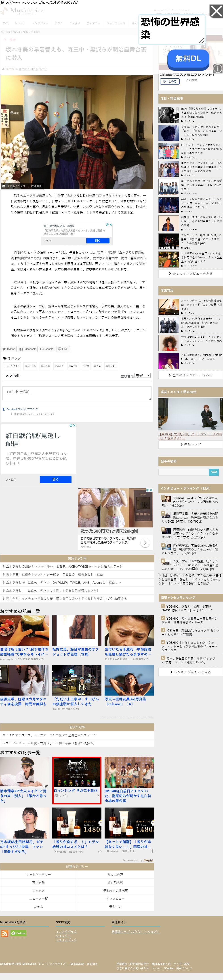
Task: Expand 全てのインタビューをみる under 注目・特集記事
Action: pos(191,274)
